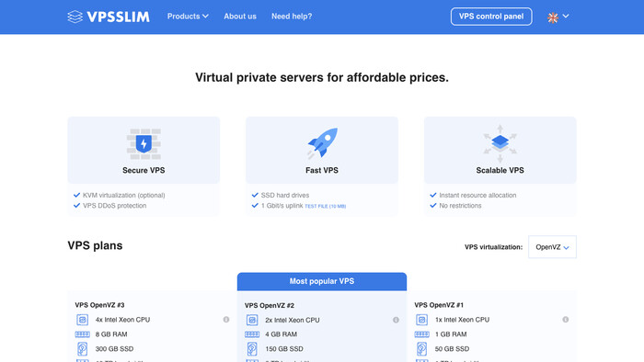Click the 'VPS virtualization:' label
This screenshot has width=644, height=362.
493,247
